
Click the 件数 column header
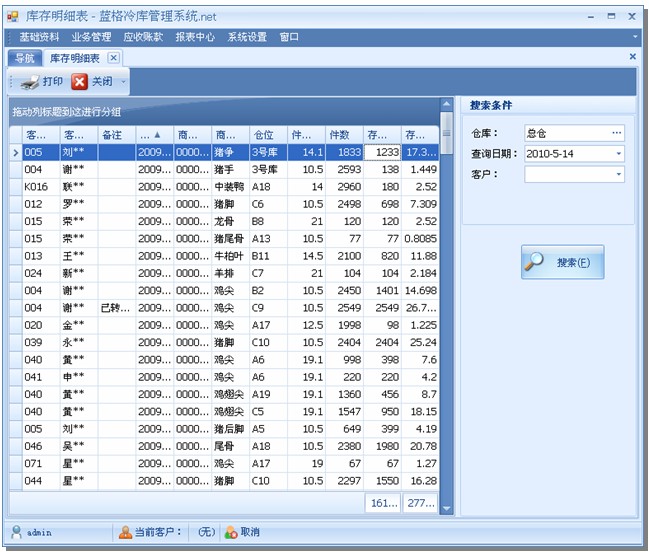[x=344, y=135]
